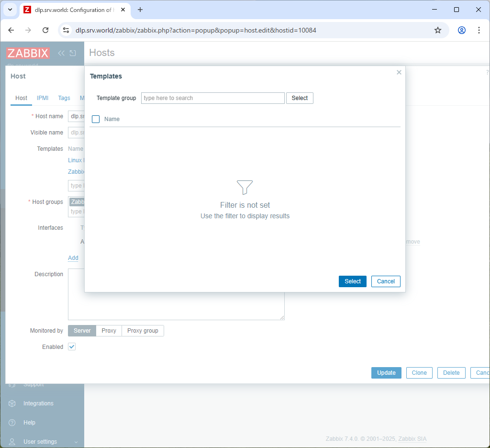Click the Visible name input field
490x448 pixels.
click(x=76, y=133)
